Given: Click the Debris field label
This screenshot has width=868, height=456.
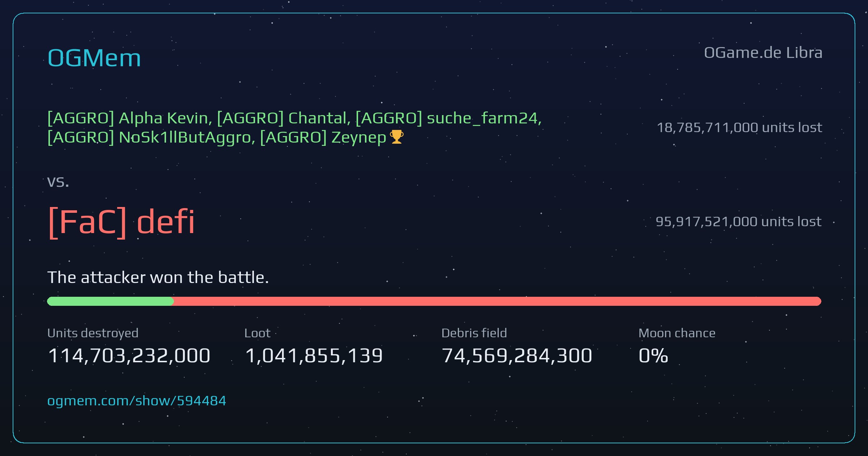Looking at the screenshot, I should click(x=474, y=333).
